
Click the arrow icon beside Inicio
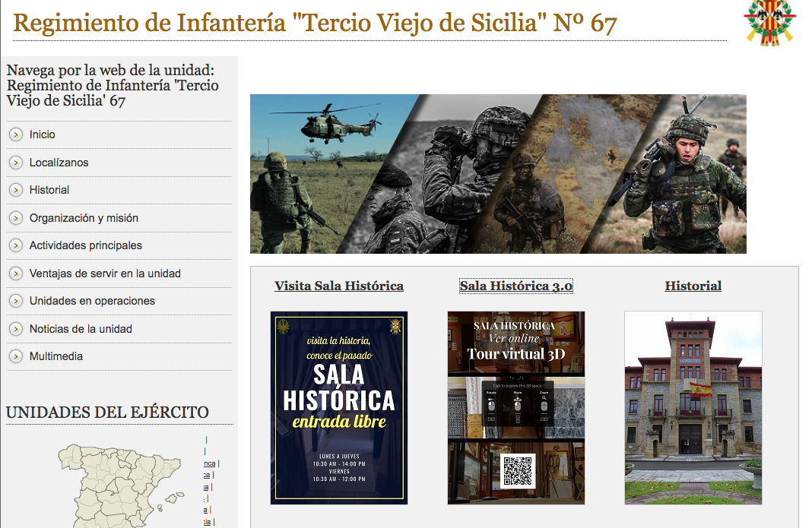coord(16,134)
